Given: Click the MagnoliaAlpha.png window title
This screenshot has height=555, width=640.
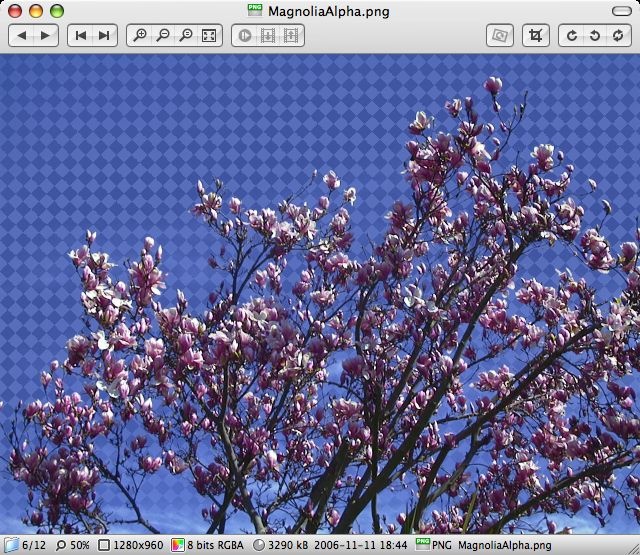Looking at the screenshot, I should [x=329, y=11].
